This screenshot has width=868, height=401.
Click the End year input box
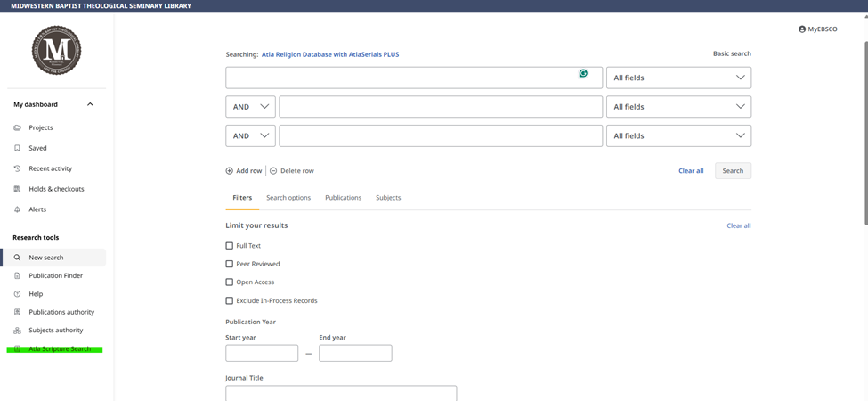(x=355, y=353)
